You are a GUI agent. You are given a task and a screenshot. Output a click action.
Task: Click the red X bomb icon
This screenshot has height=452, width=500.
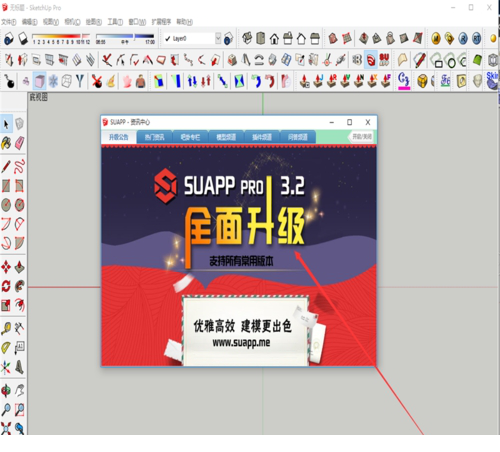pos(97,81)
